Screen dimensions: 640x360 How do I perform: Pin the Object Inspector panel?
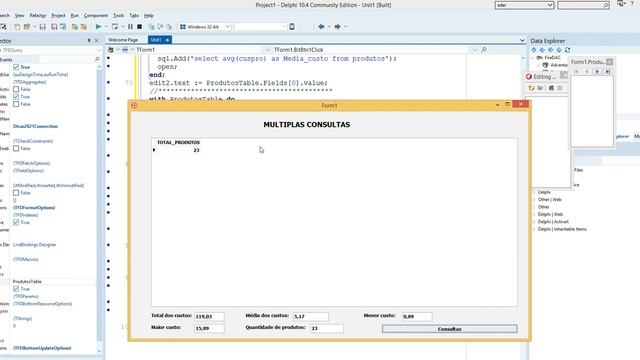click(89, 40)
